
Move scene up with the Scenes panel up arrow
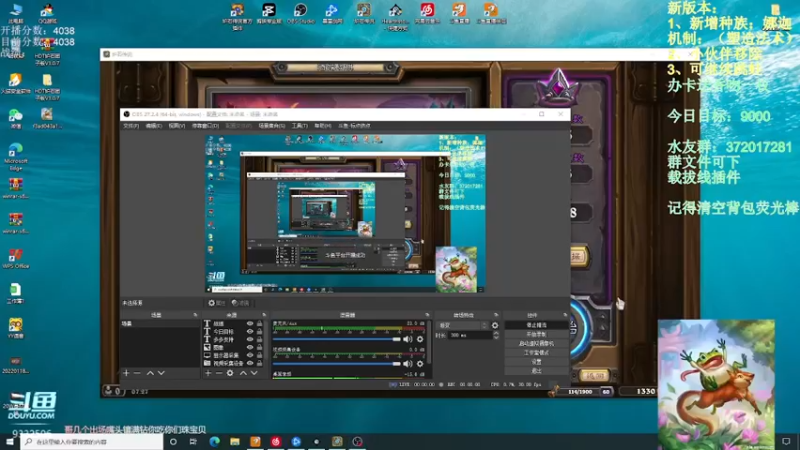150,373
